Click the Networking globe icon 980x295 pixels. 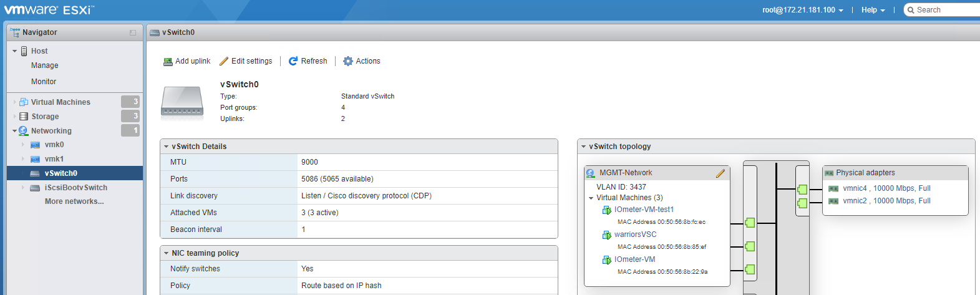click(24, 131)
